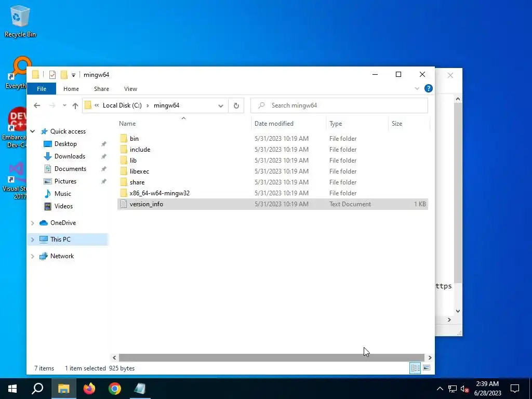
Task: Open the notepad app on taskbar
Action: click(x=140, y=389)
